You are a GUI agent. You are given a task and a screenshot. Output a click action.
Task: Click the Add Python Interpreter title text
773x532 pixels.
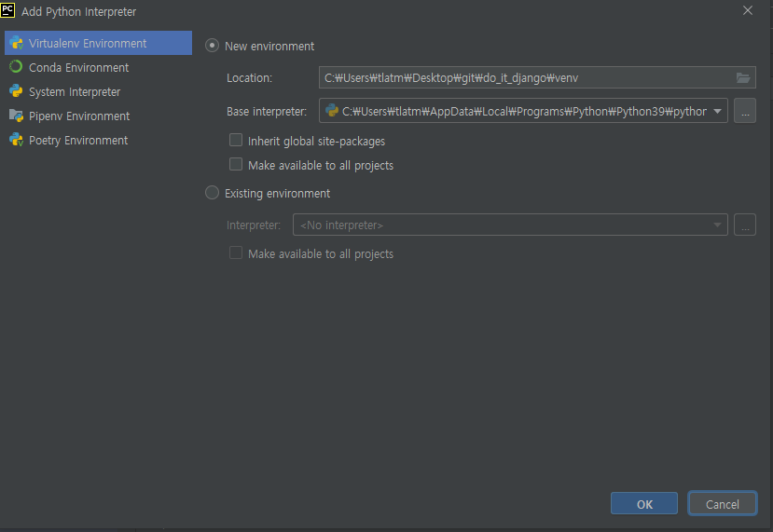click(79, 11)
